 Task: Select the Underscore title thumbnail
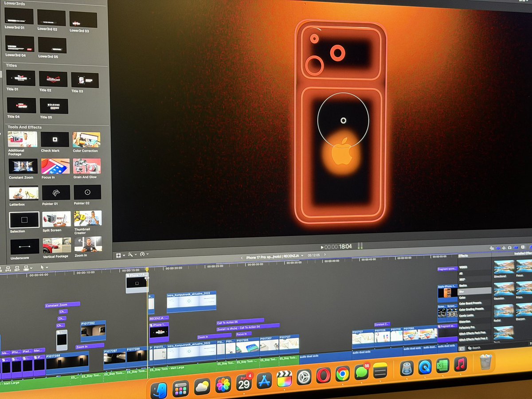[24, 246]
